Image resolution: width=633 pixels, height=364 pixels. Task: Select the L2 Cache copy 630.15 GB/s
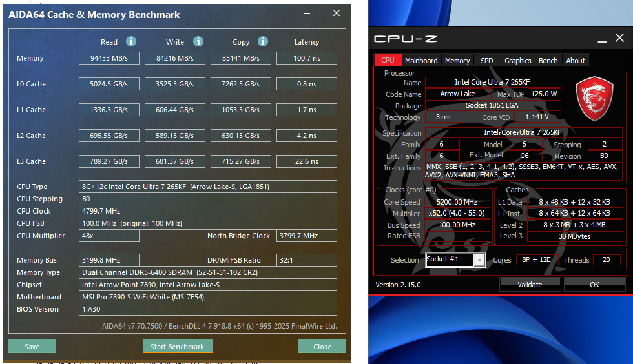pos(240,136)
